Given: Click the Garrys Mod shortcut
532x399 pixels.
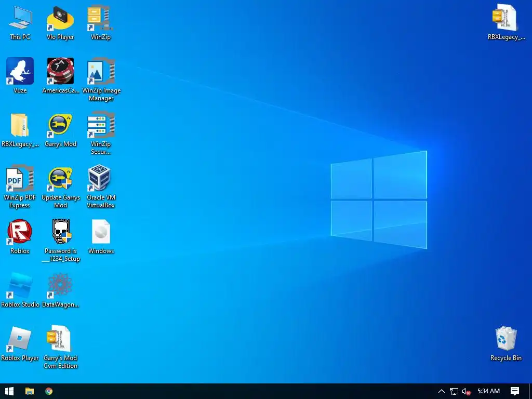Looking at the screenshot, I should 60,130.
